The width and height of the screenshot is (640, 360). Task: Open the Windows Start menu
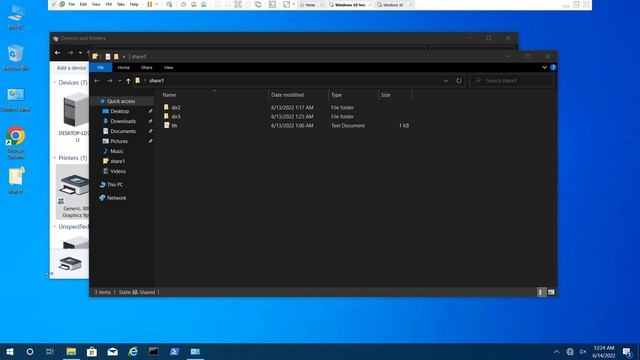point(10,352)
